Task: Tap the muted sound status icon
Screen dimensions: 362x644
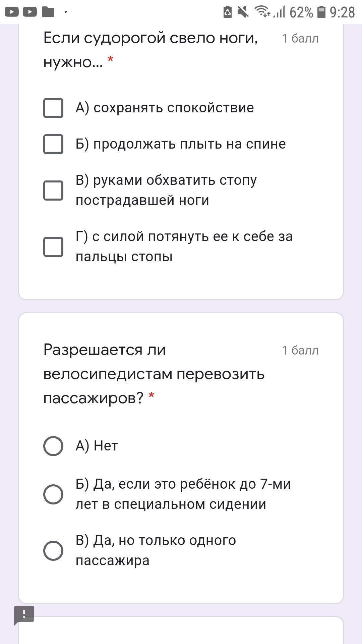Action: (x=243, y=12)
